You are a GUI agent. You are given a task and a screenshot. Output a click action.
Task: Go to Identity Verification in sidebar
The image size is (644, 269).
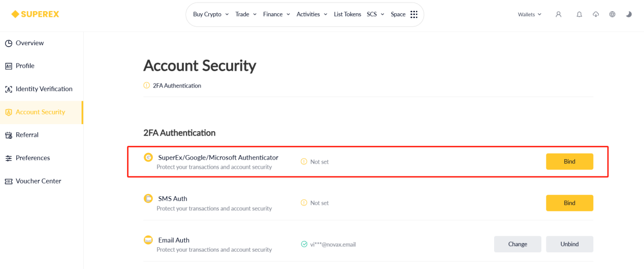click(x=44, y=89)
